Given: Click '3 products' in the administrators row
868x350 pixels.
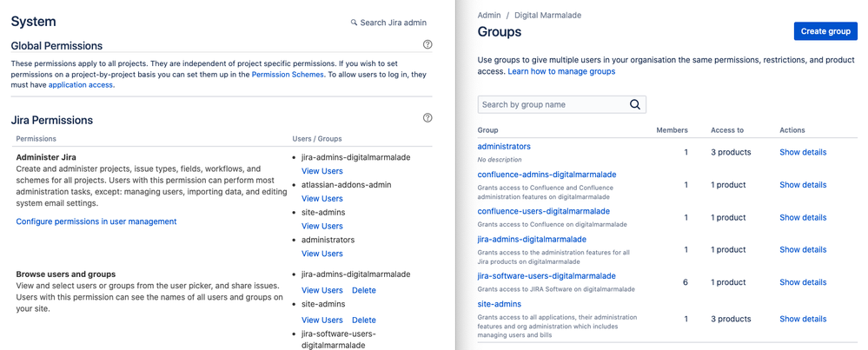Looking at the screenshot, I should click(731, 152).
